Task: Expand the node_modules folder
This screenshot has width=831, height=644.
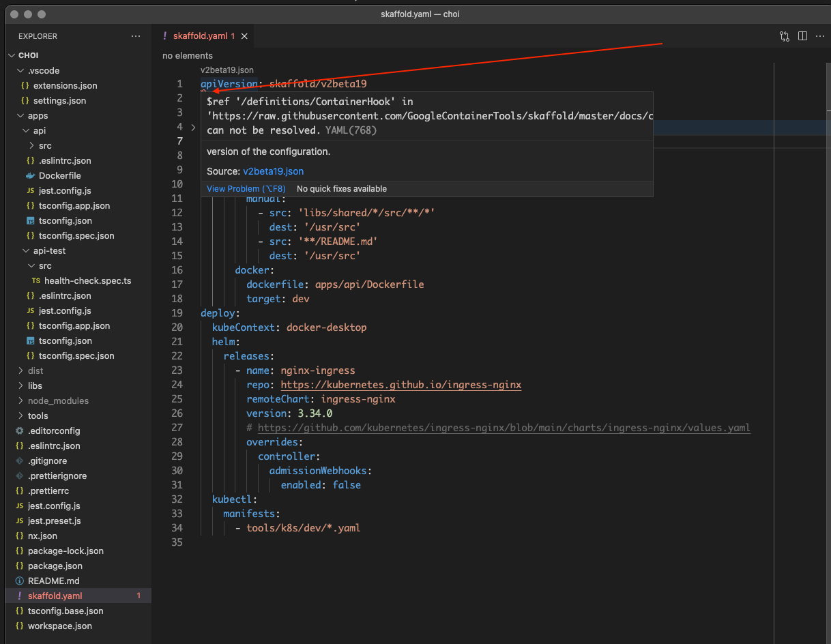Action: [x=20, y=400]
